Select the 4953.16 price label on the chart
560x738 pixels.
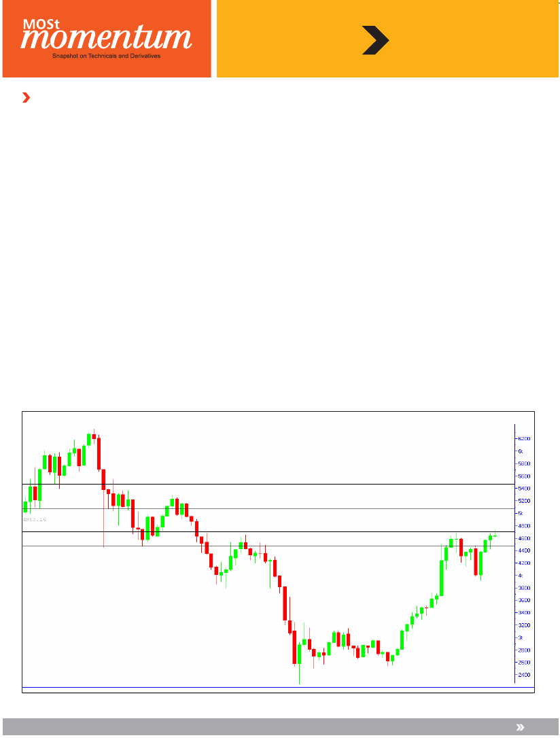[x=34, y=519]
